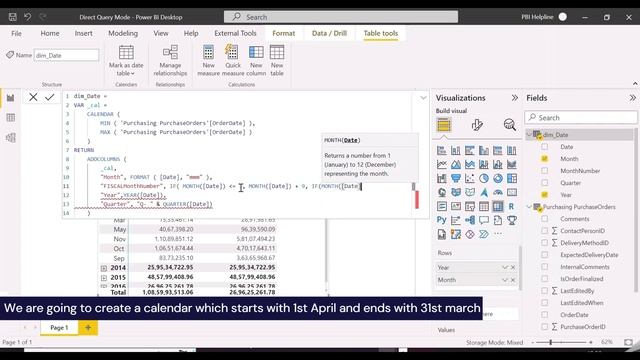Commit the formula with the checkmark

49,97
